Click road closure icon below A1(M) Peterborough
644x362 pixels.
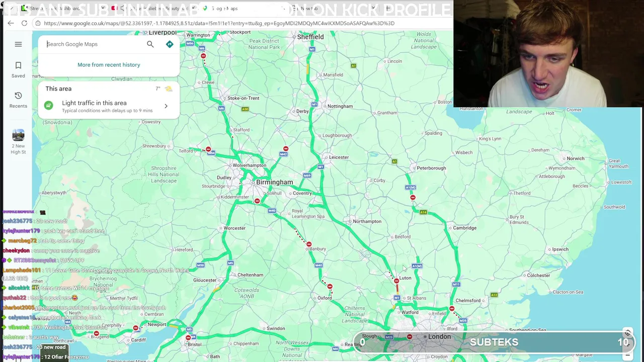click(413, 198)
